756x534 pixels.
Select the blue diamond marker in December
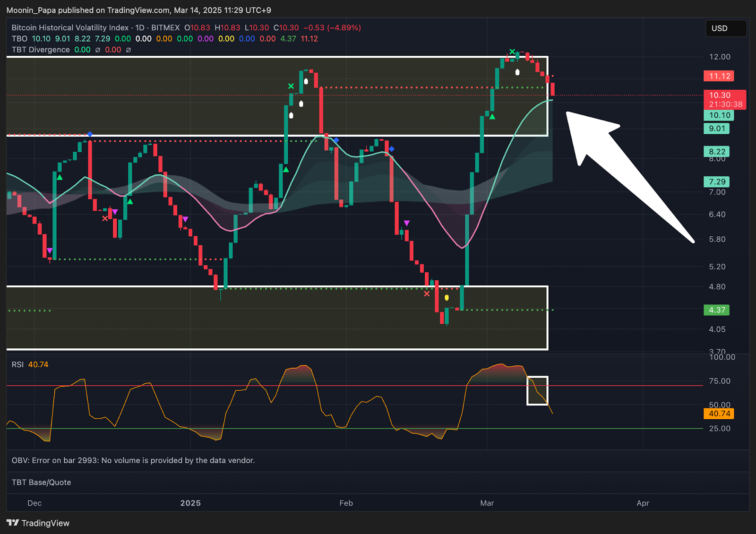pos(90,134)
